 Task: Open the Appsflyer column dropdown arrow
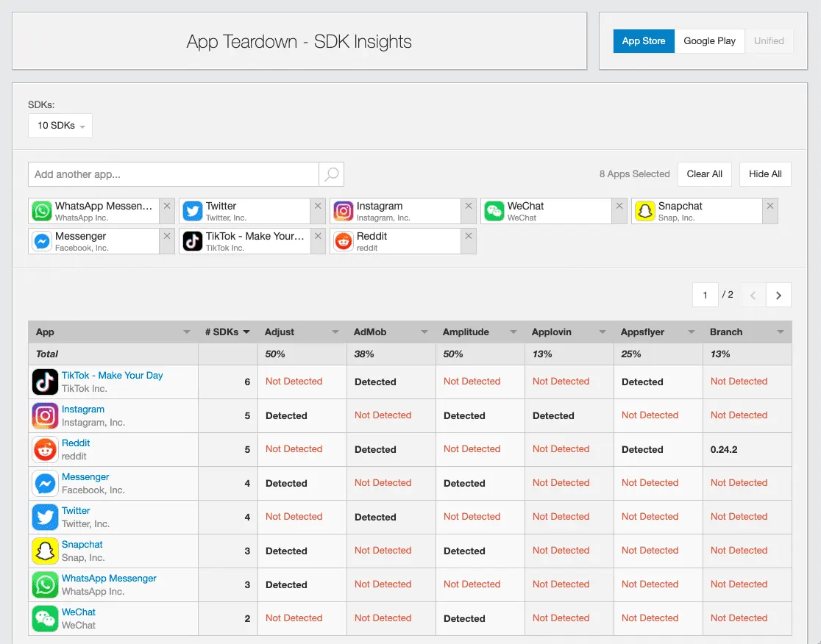click(691, 332)
